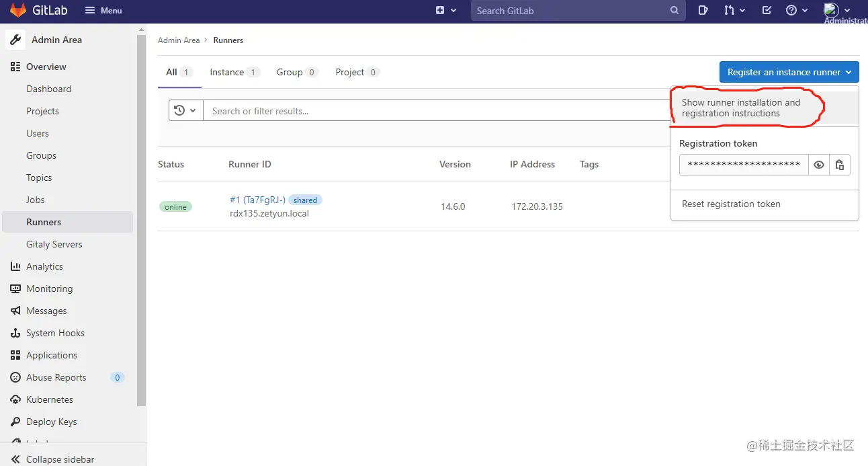Open Users in the sidebar

(38, 133)
